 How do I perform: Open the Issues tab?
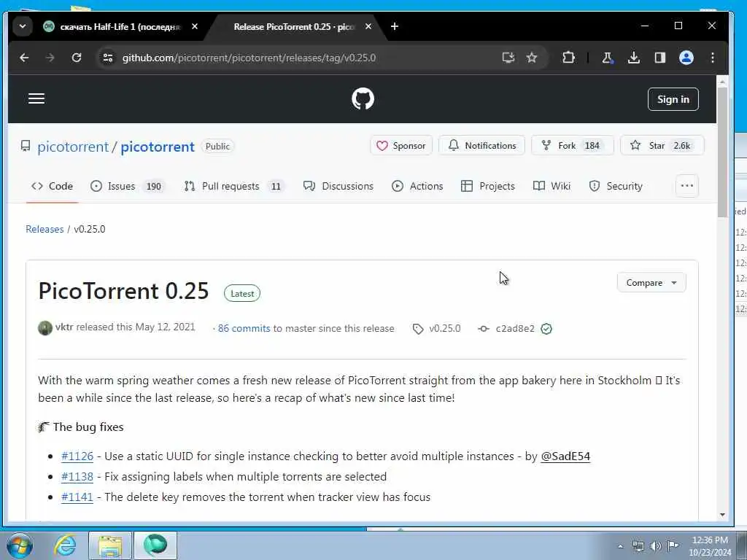point(128,186)
